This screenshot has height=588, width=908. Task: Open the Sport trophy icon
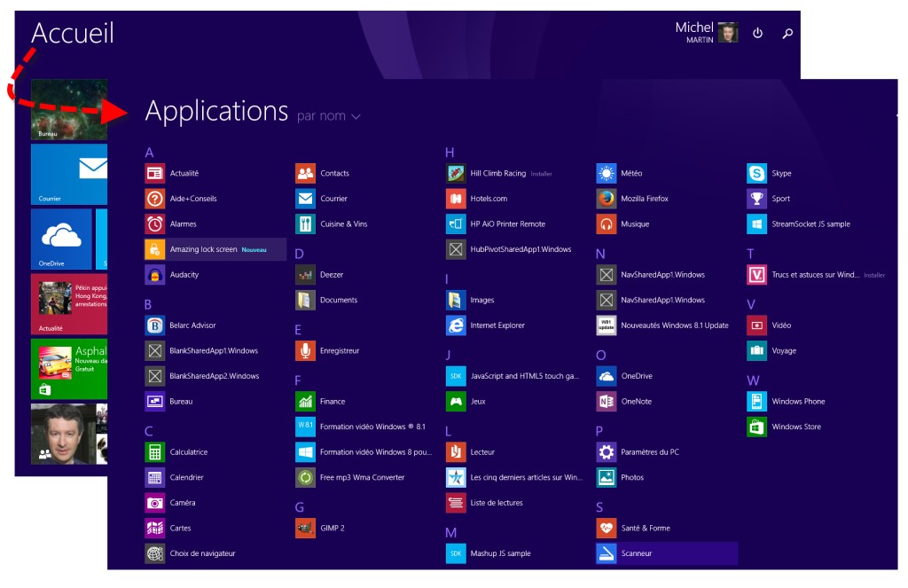757,199
